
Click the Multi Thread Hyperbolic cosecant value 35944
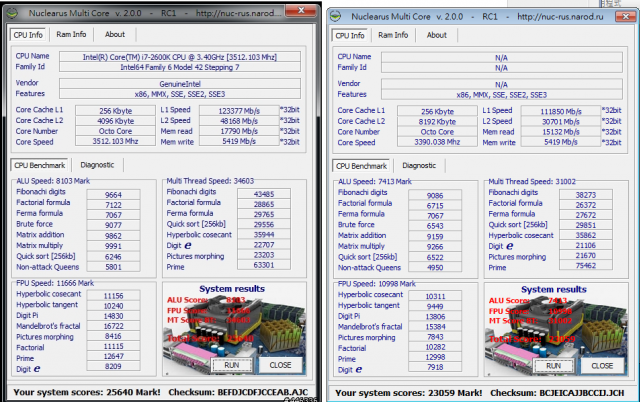[264, 235]
